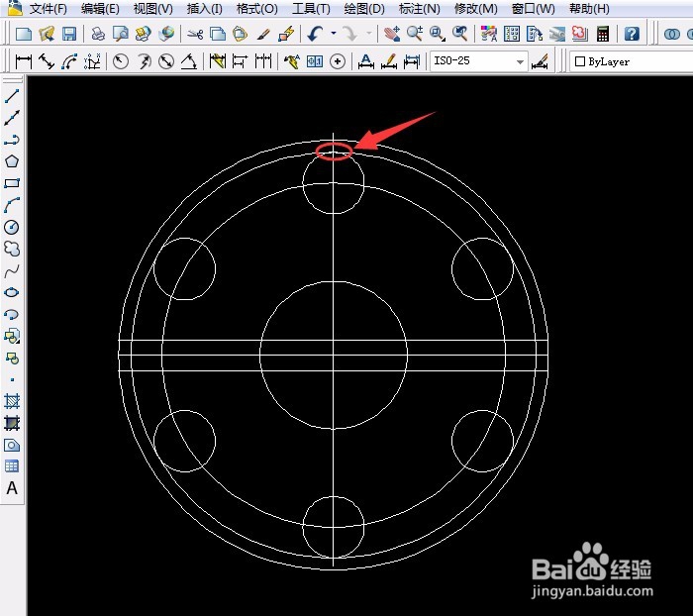Select Zoom Realtime magnifier
Screen dimensions: 693x616
415,34
